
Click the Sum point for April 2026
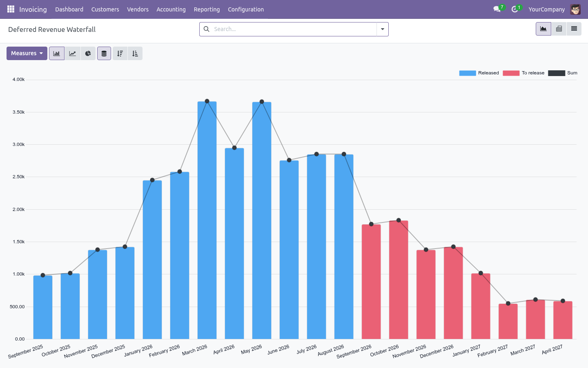[x=234, y=148]
